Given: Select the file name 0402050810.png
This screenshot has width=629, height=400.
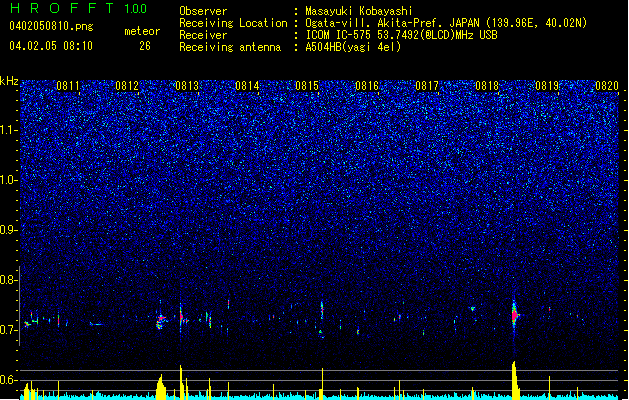Looking at the screenshot, I should [x=51, y=26].
